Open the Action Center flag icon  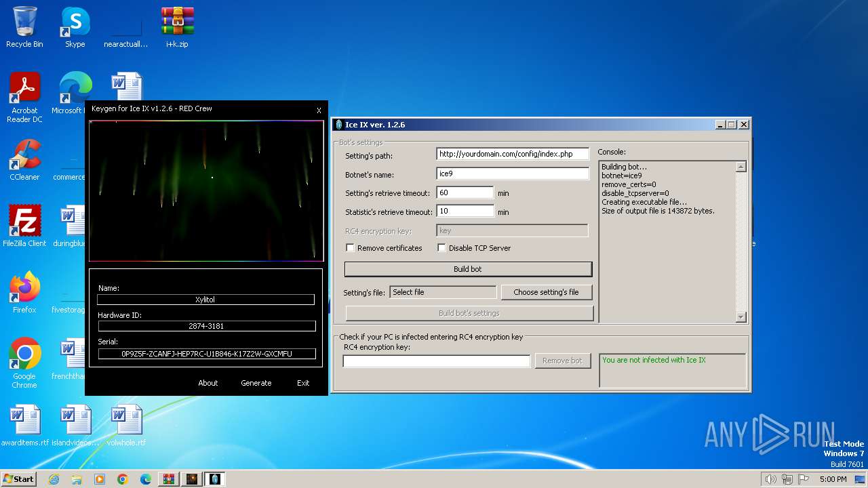tap(804, 479)
